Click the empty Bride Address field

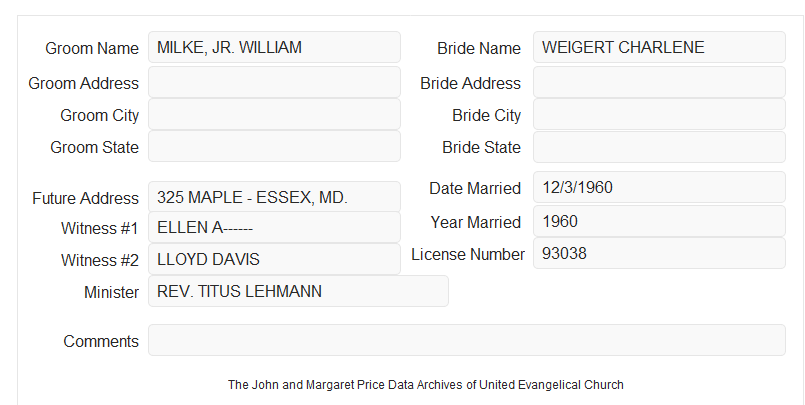659,82
